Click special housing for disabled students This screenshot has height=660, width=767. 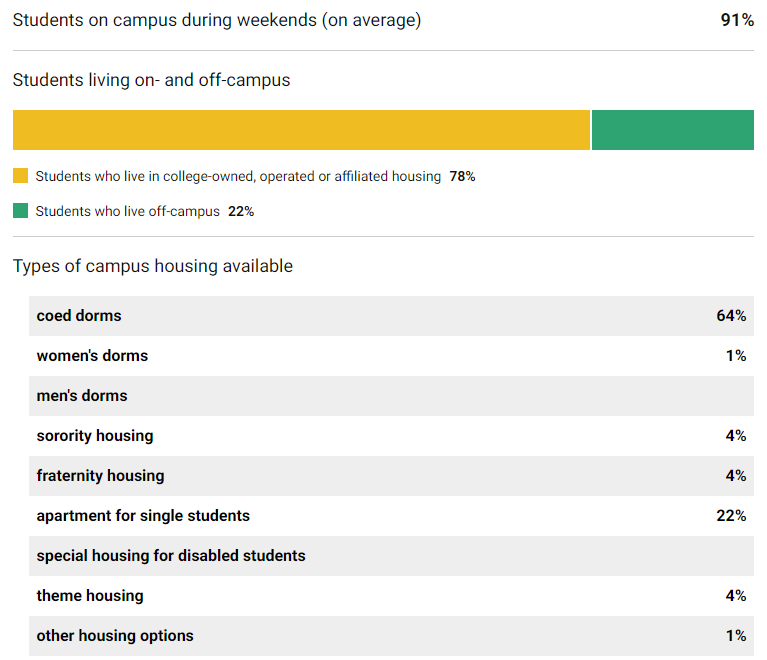pyautogui.click(x=171, y=556)
